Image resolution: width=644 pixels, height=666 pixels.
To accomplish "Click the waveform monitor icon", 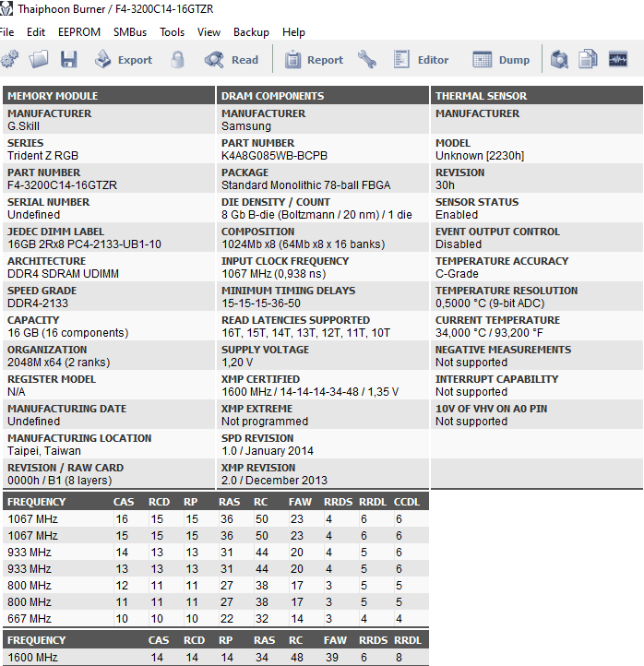I will (618, 59).
